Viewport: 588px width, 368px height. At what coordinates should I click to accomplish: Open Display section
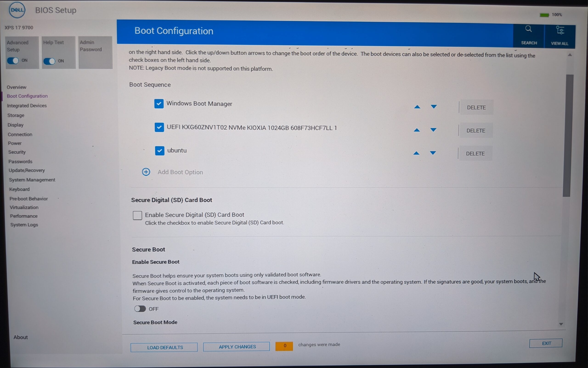[16, 125]
